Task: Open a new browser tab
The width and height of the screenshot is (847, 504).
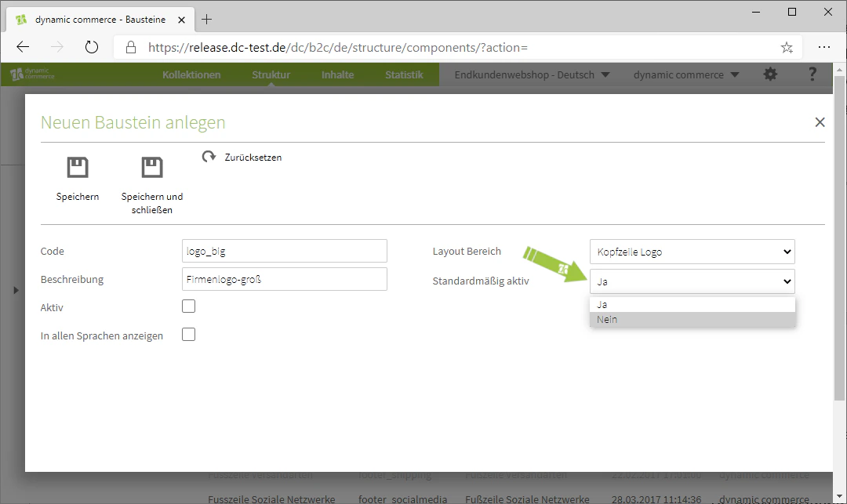Action: [x=206, y=20]
